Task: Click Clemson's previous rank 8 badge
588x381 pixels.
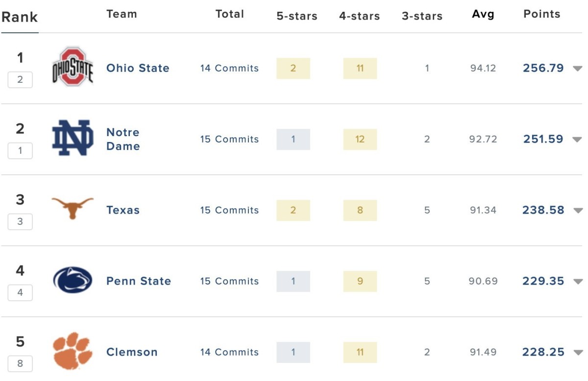Action: coord(20,364)
